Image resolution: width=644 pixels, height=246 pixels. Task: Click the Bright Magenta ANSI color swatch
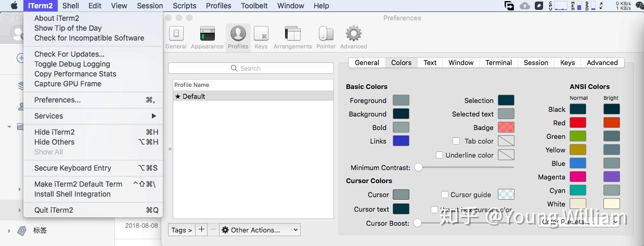pos(612,177)
